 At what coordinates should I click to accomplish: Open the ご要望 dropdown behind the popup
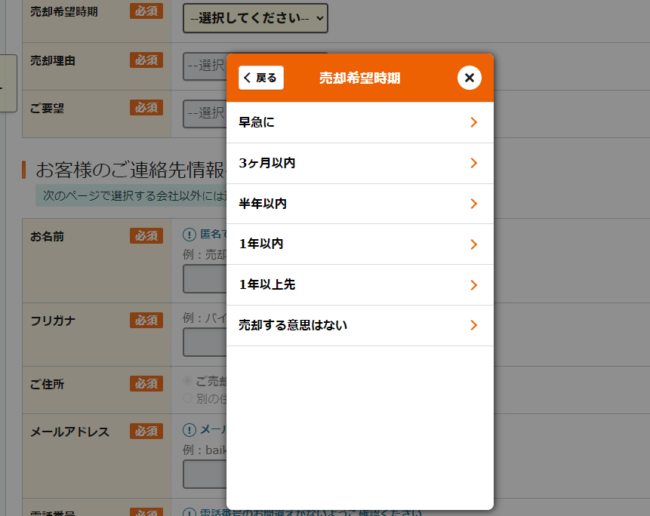pos(205,113)
